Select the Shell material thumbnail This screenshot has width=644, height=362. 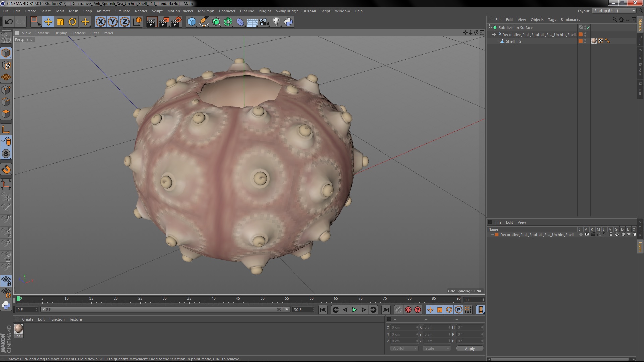19,328
